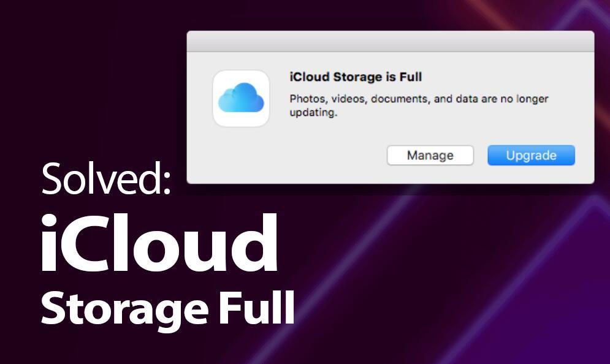The image size is (610, 364).
Task: Click the Upgrade button's blue area
Action: 530,155
